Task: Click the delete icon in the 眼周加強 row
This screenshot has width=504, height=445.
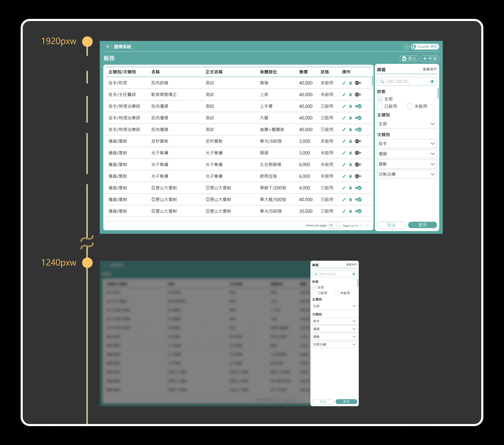Action: 350,176
